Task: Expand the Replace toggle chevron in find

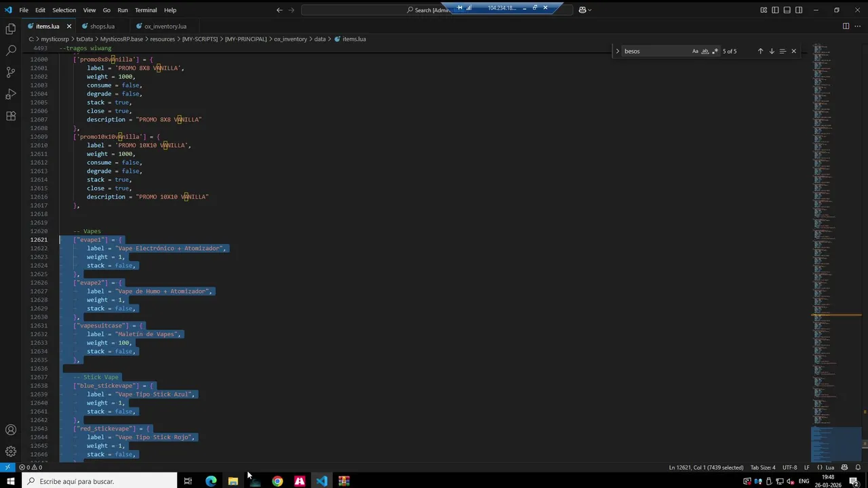Action: 617,51
